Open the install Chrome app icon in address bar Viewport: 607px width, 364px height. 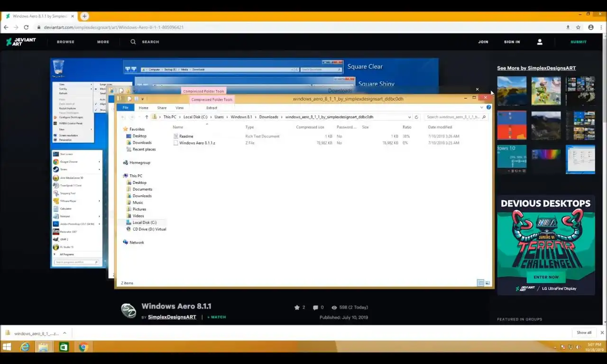tap(568, 27)
